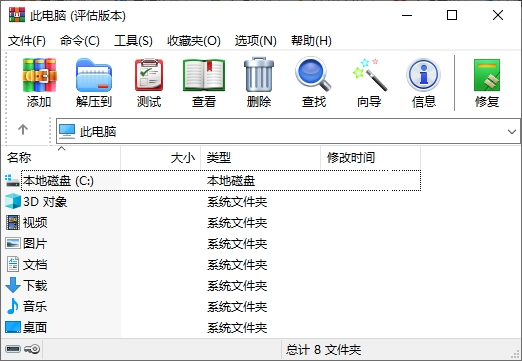Viewport: 522px width, 361px height.
Task: Expand the address bar dropdown arrow
Action: 512,132
